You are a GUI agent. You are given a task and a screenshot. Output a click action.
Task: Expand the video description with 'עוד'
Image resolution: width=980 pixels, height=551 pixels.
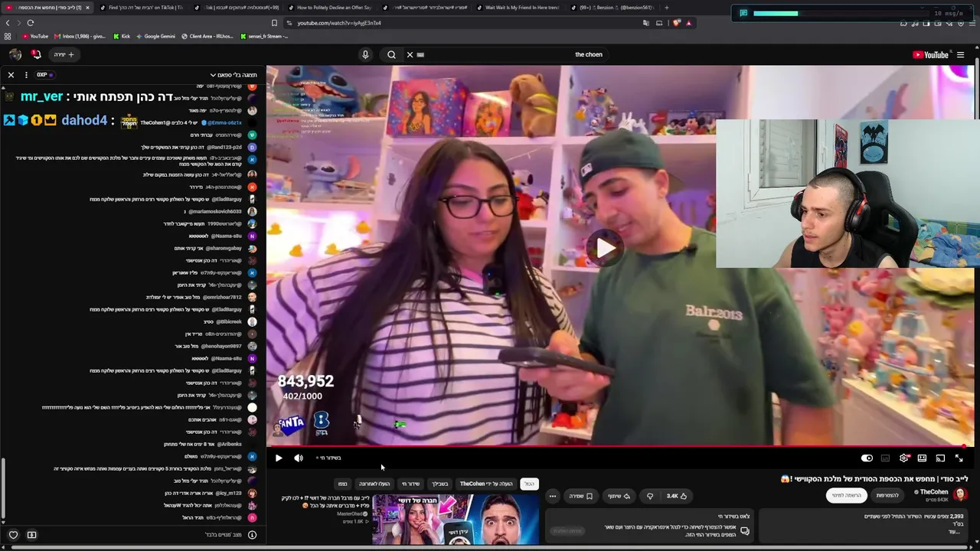pyautogui.click(x=954, y=531)
